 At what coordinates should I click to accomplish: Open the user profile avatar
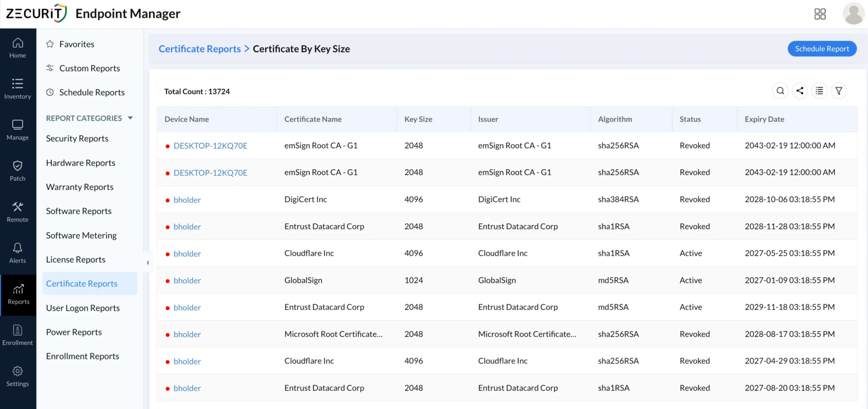(853, 14)
